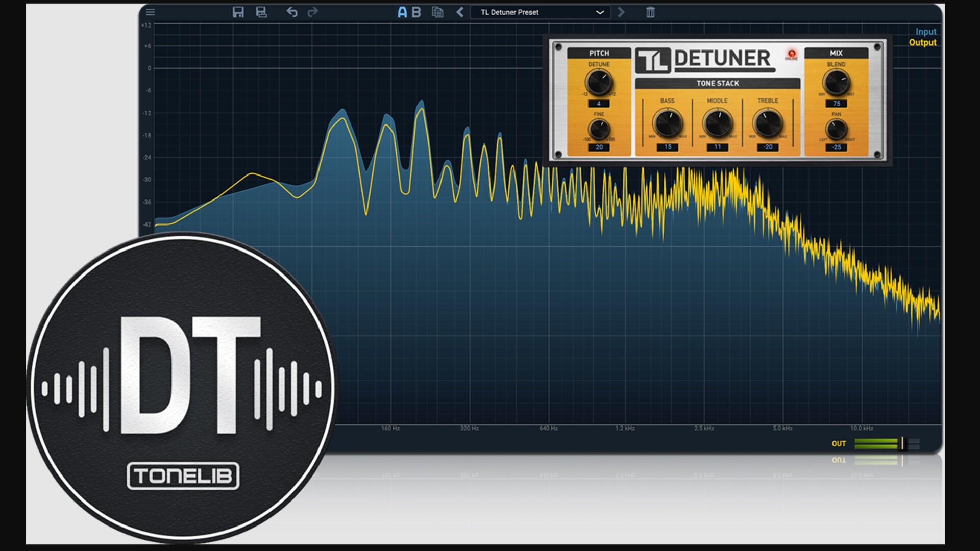Toggle the Input spectrum display
Image resolution: width=980 pixels, height=551 pixels.
pyautogui.click(x=925, y=32)
